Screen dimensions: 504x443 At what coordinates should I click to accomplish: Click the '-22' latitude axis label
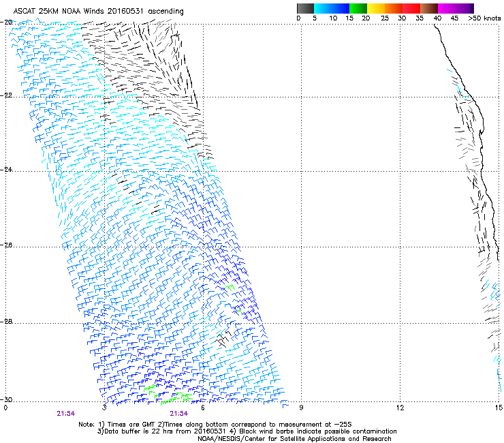coord(6,95)
